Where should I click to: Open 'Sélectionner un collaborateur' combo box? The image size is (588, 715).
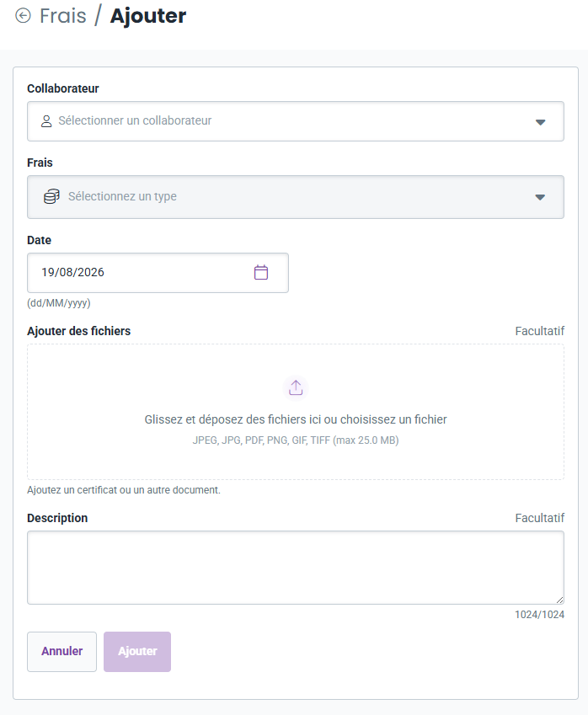pos(296,121)
